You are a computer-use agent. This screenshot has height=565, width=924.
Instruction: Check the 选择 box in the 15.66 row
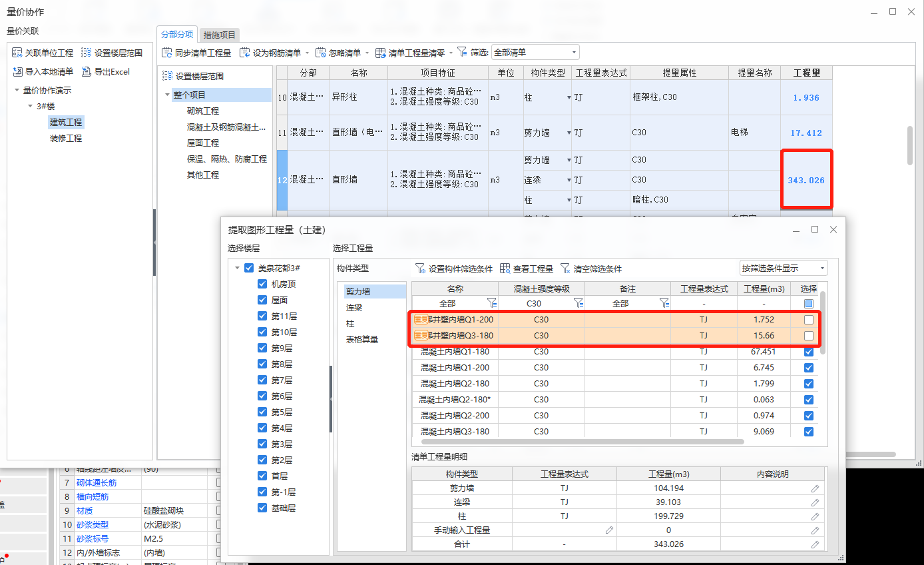809,336
